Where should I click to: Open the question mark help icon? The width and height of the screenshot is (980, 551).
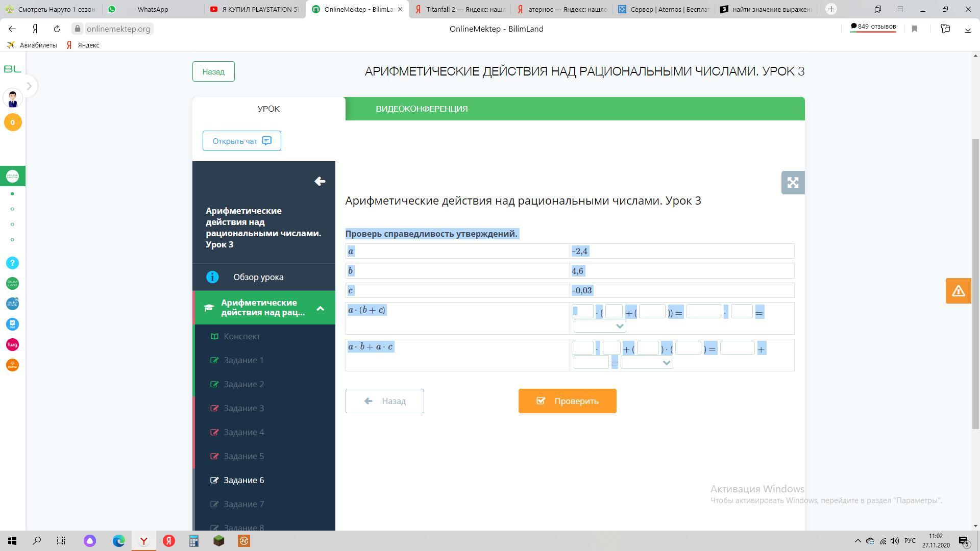pos(13,263)
